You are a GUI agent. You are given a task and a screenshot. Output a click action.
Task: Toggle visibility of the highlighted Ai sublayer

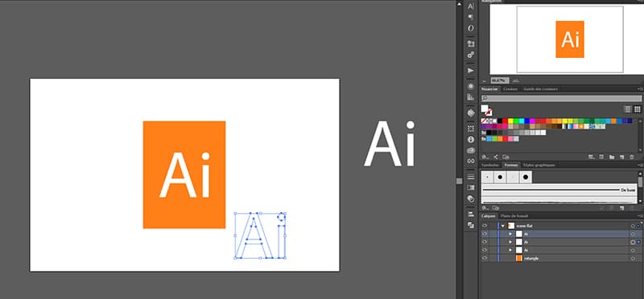pyautogui.click(x=485, y=234)
